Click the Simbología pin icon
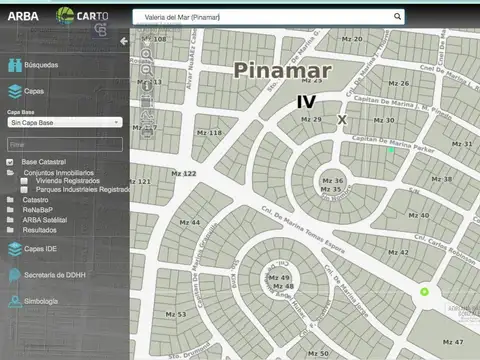The width and height of the screenshot is (480, 360). [15, 301]
